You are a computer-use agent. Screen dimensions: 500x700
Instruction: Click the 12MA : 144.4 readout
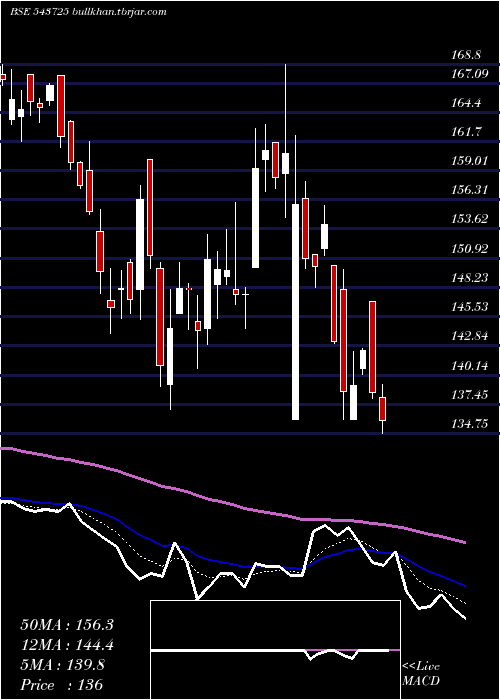[x=67, y=645]
